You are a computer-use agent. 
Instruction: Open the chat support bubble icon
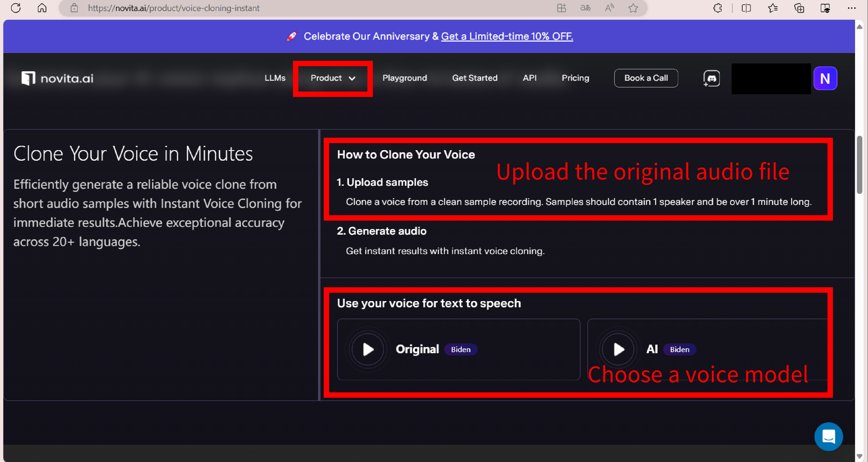pyautogui.click(x=828, y=436)
